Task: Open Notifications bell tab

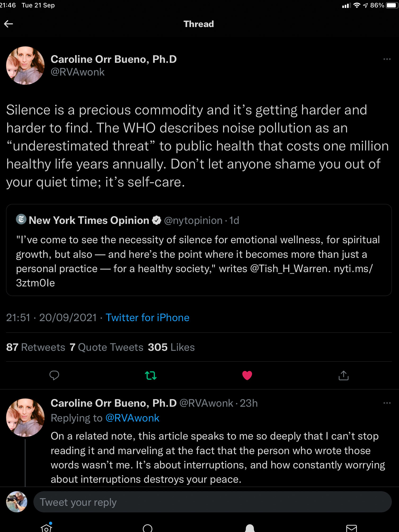Action: (250, 528)
